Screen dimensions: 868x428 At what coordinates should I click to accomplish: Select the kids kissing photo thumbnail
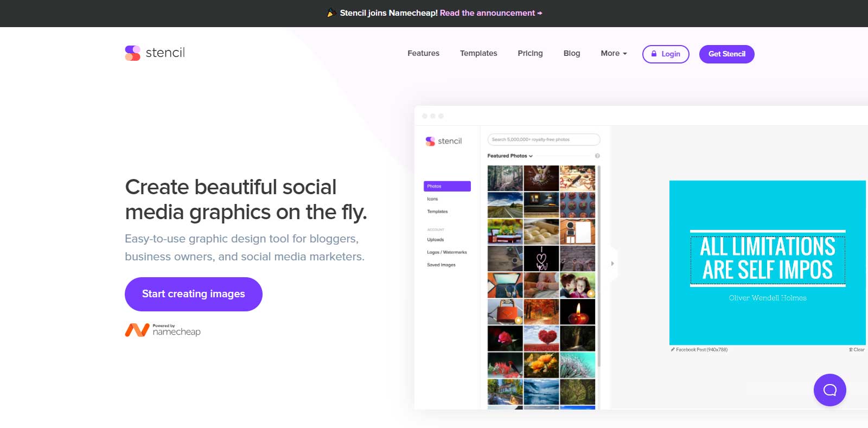(577, 285)
